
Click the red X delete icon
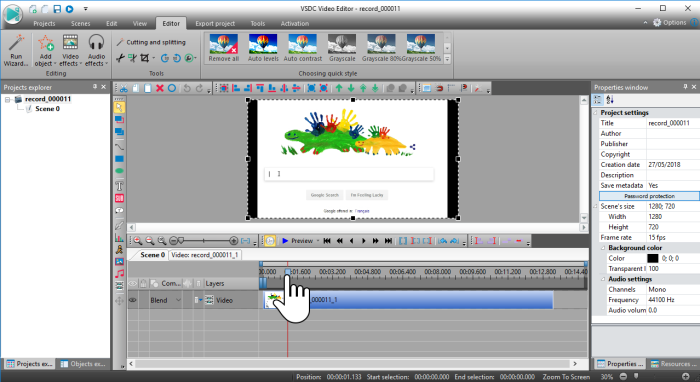click(160, 88)
